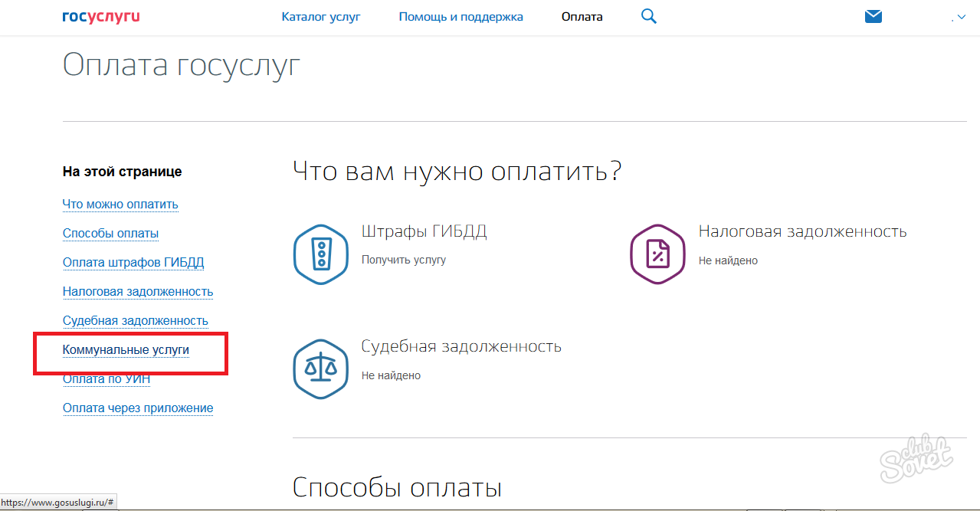
Task: Open Оплата по УИН link
Action: click(x=107, y=379)
